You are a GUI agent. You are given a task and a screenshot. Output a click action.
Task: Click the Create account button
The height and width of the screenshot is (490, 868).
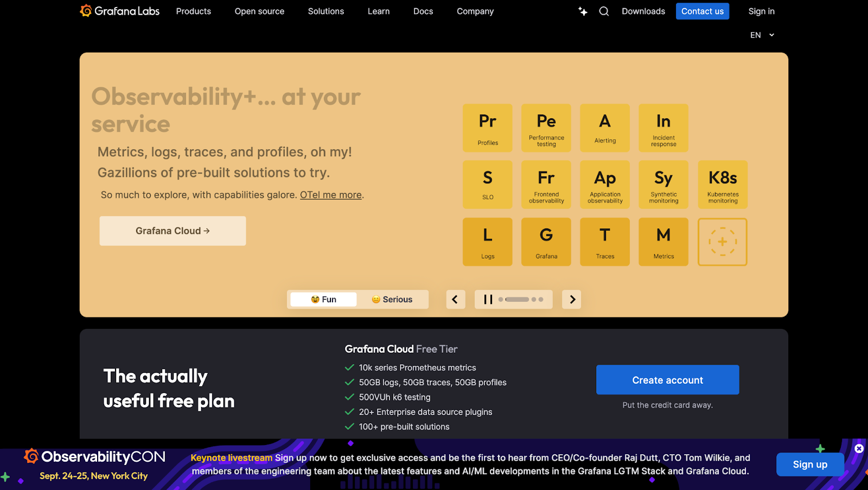pos(668,380)
